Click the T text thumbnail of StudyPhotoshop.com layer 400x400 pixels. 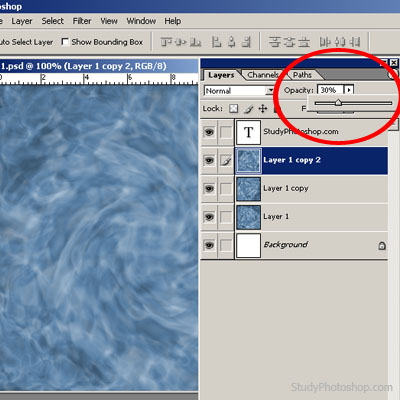[x=248, y=132]
